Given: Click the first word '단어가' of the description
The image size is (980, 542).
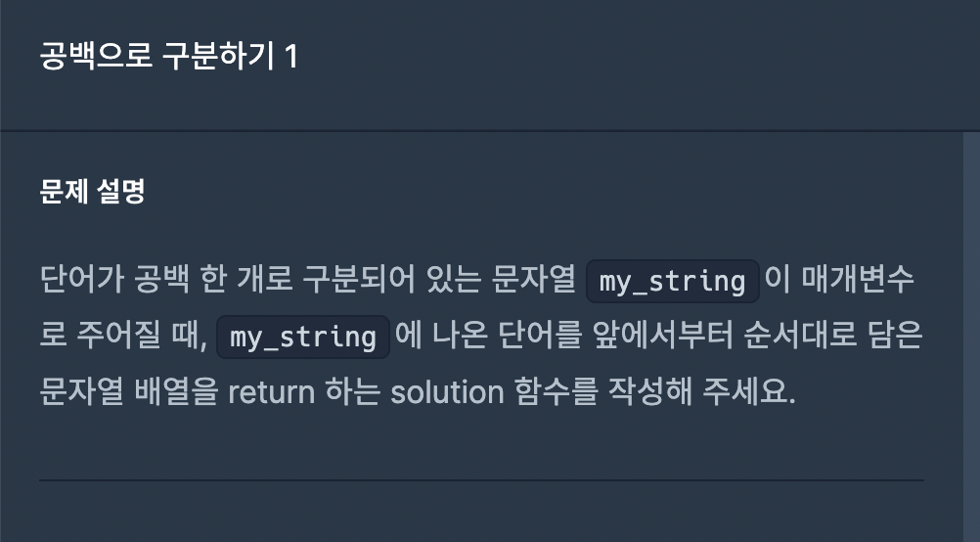Looking at the screenshot, I should coord(82,280).
